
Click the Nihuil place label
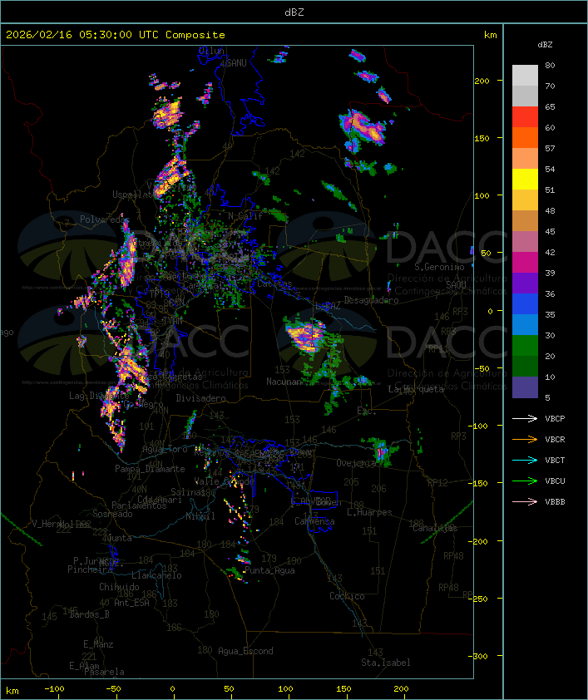click(200, 516)
